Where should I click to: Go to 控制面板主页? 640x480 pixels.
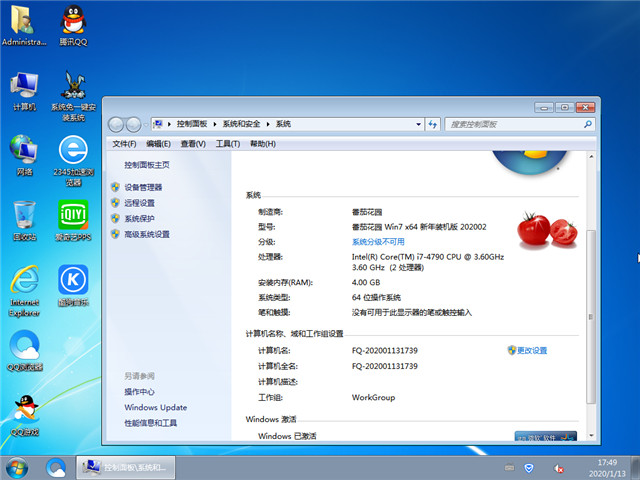[147, 165]
